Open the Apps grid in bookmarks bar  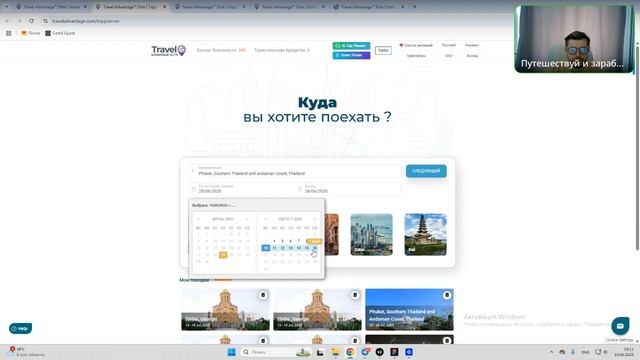(x=9, y=33)
